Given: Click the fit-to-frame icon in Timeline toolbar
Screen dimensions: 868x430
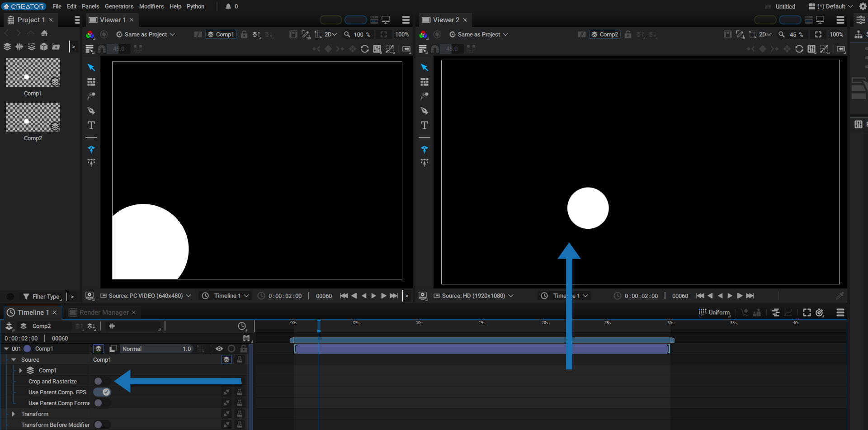Looking at the screenshot, I should (x=807, y=312).
